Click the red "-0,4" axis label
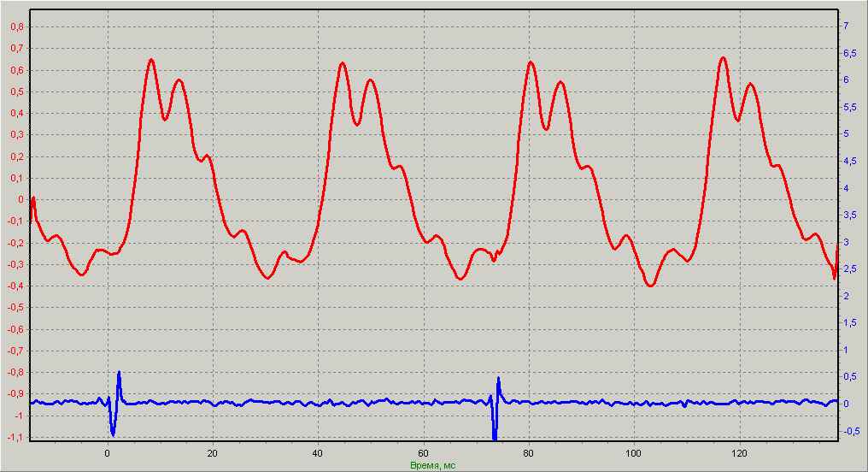 coord(16,286)
